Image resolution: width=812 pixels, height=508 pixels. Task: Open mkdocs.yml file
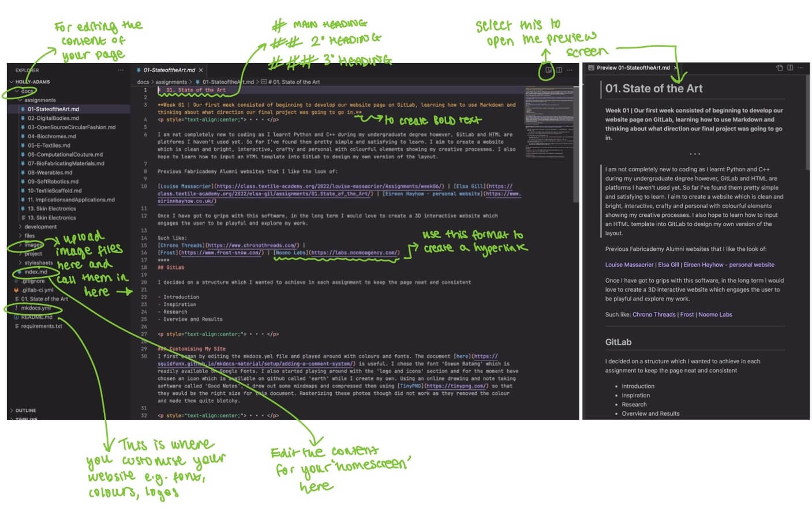[36, 308]
